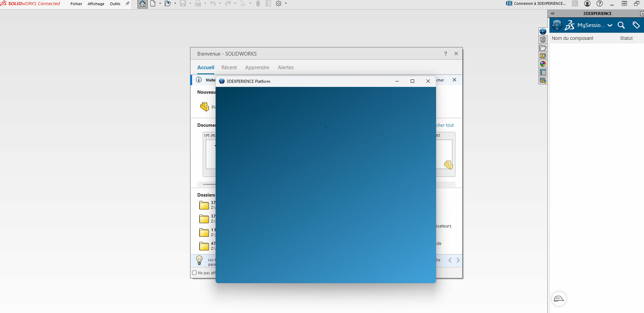Open the tag icon in the 3DEXPERIENCE panel
Screen dimensions: 644x313
(636, 25)
